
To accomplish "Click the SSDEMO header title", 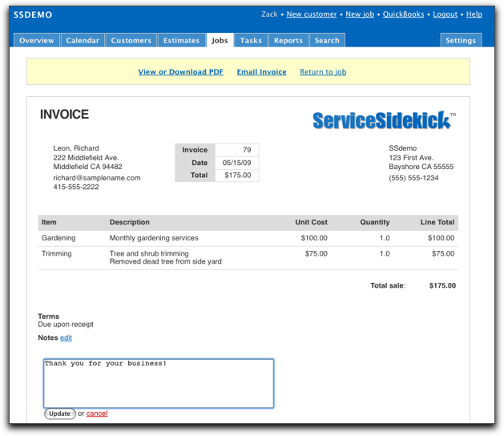I will point(33,14).
